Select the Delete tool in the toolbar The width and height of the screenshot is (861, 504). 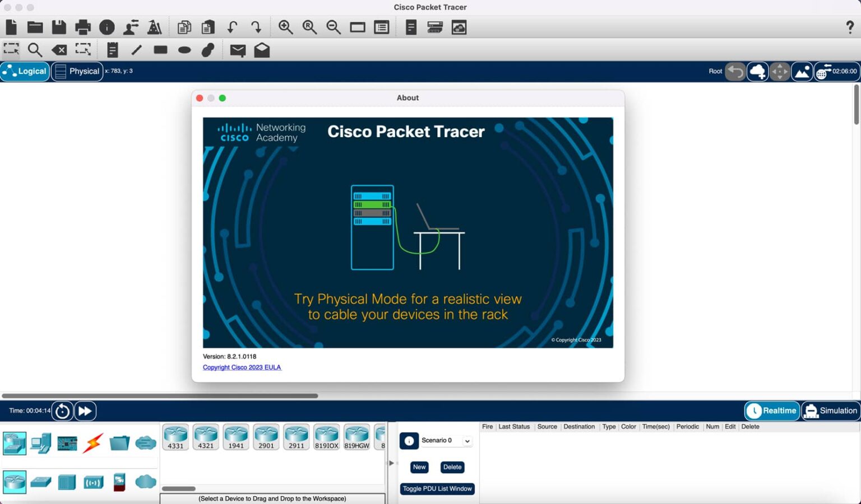tap(60, 50)
